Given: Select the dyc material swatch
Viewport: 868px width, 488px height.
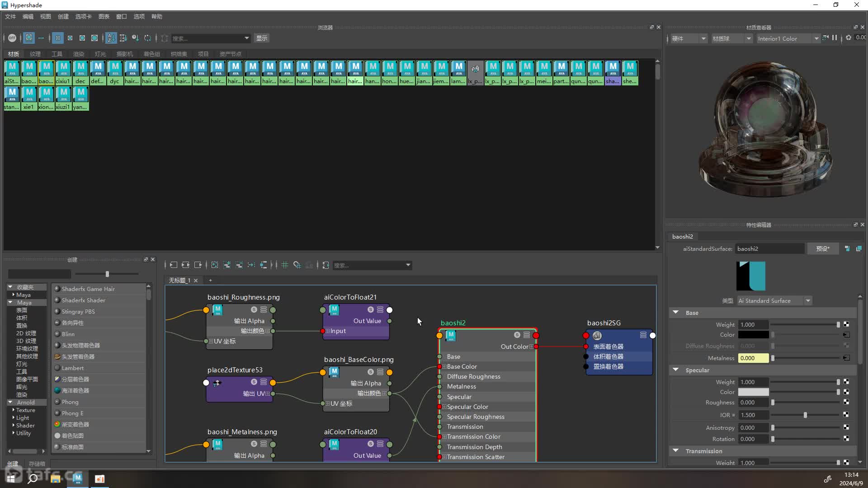Looking at the screenshot, I should tap(115, 73).
